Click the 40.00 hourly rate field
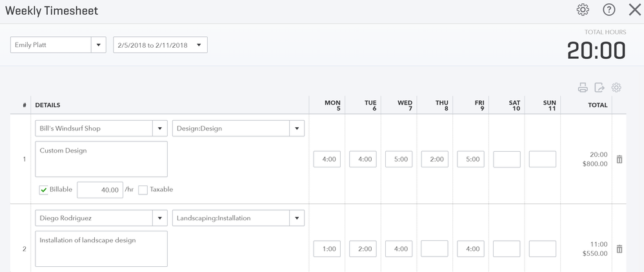The width and height of the screenshot is (644, 272). pyautogui.click(x=100, y=190)
